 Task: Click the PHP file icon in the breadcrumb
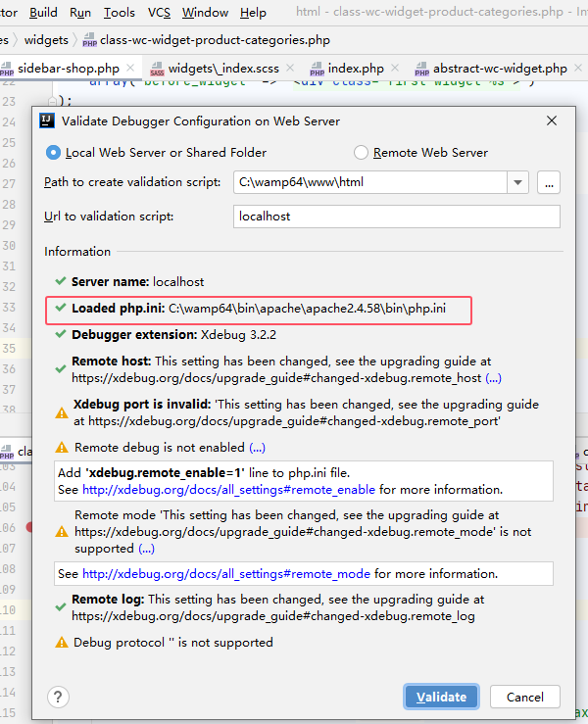tap(89, 40)
